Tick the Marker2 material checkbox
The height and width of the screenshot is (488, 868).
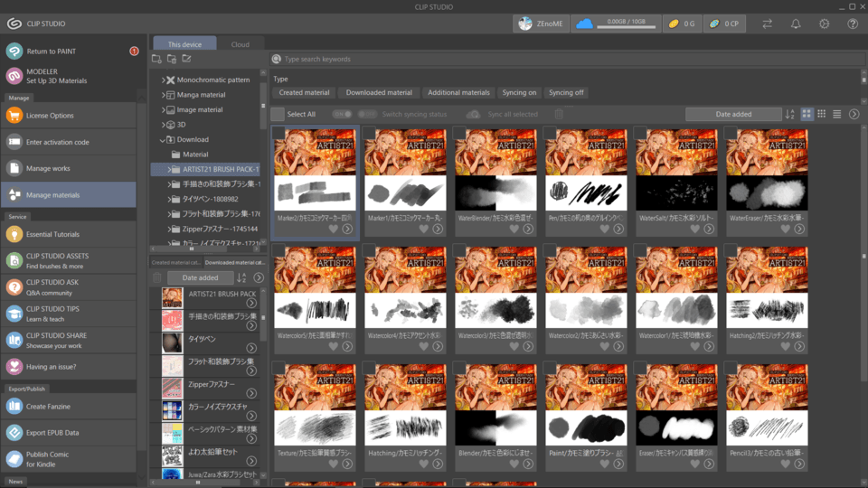pos(278,133)
